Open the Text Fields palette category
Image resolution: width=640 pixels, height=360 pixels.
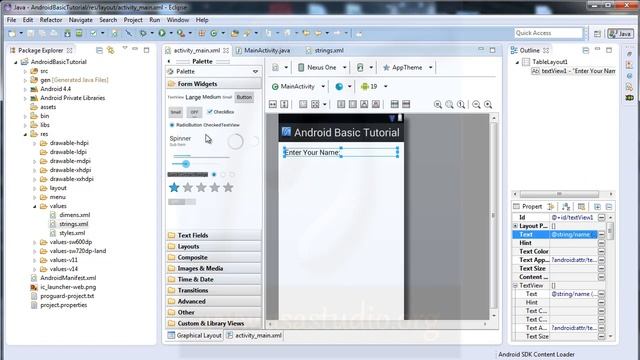213,236
